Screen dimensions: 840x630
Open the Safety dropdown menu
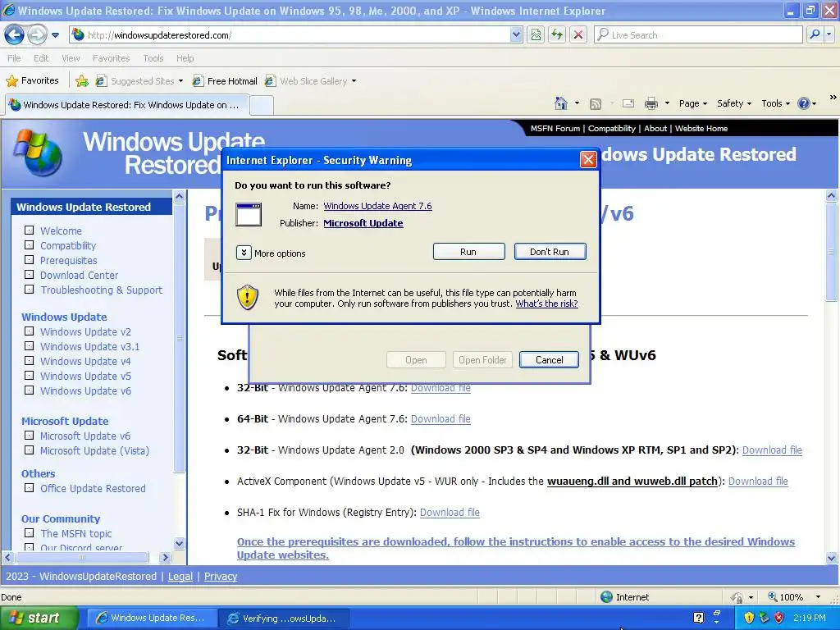click(734, 103)
